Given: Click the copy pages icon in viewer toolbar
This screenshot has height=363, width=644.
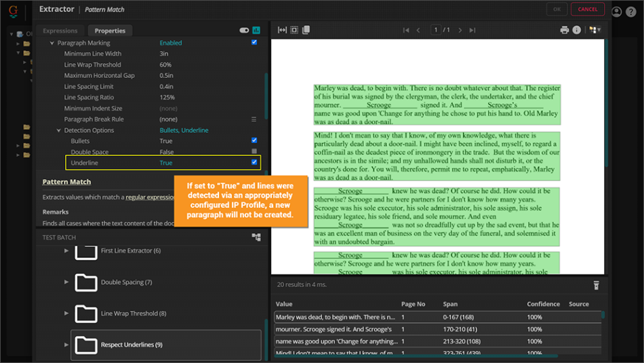Looking at the screenshot, I should 306,30.
